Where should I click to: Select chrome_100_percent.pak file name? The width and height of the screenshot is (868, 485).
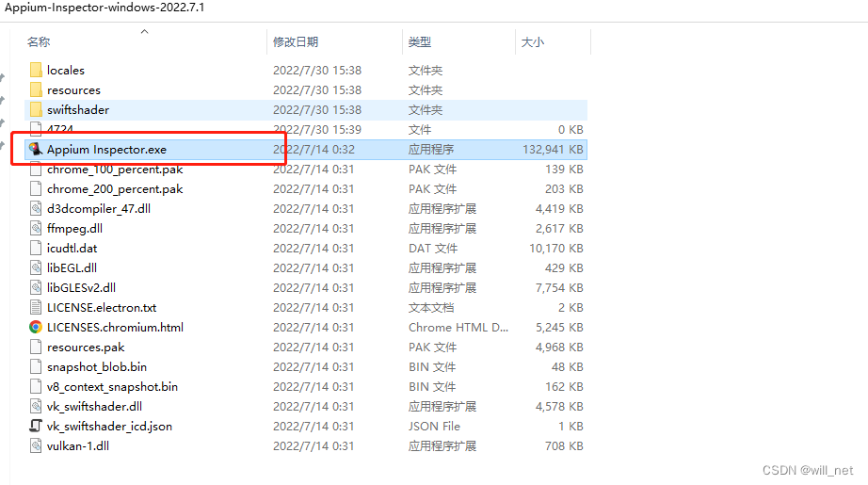click(x=115, y=170)
